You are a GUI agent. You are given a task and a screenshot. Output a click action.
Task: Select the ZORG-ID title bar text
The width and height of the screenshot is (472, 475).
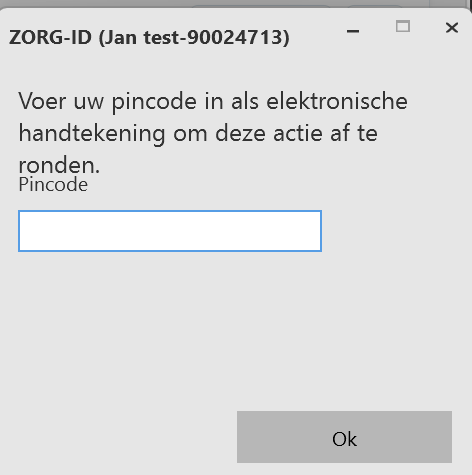coord(149,37)
